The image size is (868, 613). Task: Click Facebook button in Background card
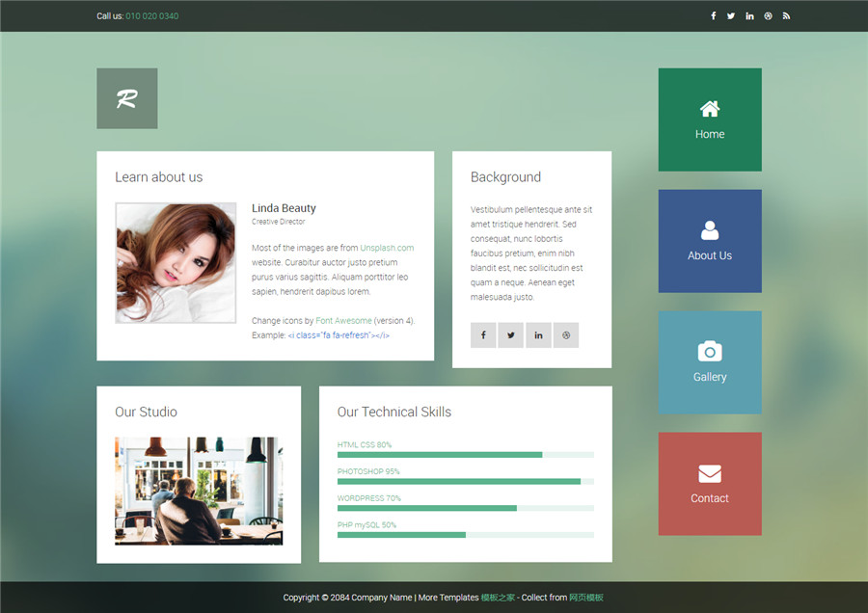[483, 334]
